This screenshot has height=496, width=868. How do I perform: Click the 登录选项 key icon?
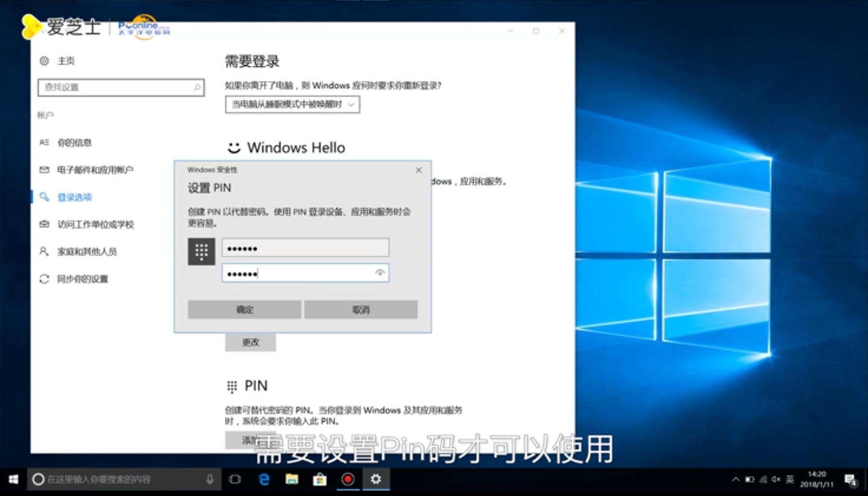(44, 197)
